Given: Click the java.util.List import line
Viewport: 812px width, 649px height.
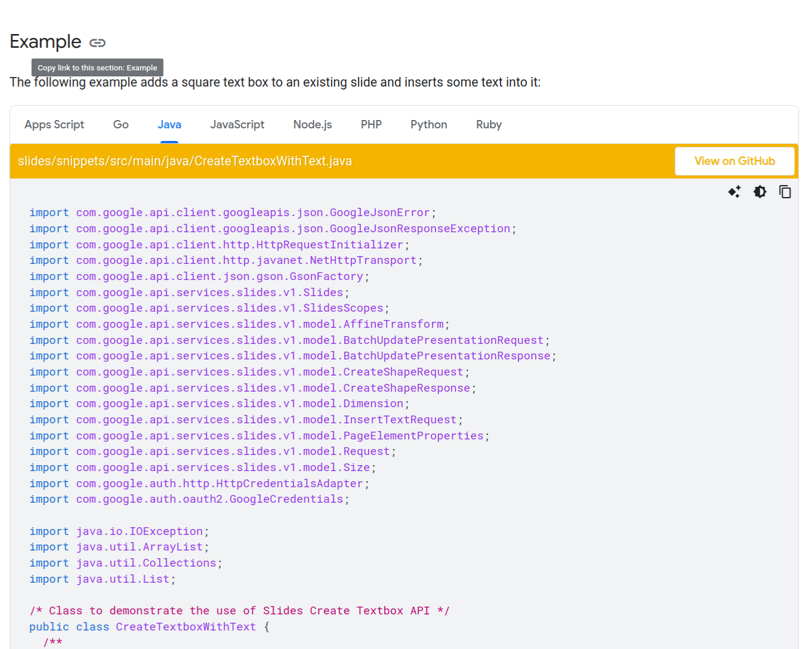Looking at the screenshot, I should (103, 579).
